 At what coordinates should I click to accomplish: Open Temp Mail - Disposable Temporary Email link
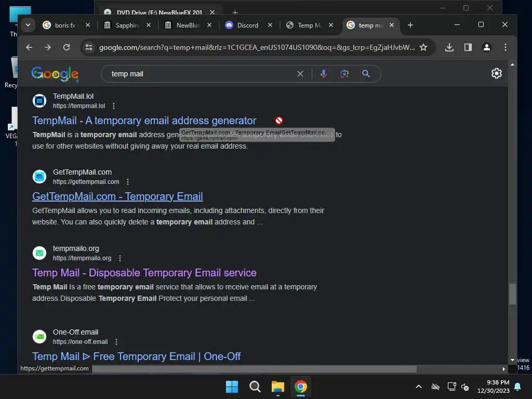pyautogui.click(x=144, y=273)
